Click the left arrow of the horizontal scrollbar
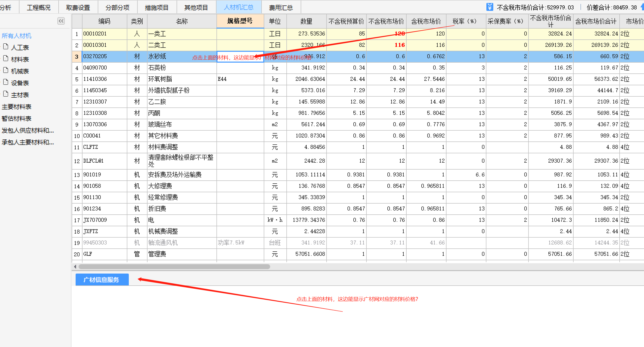 pyautogui.click(x=75, y=267)
